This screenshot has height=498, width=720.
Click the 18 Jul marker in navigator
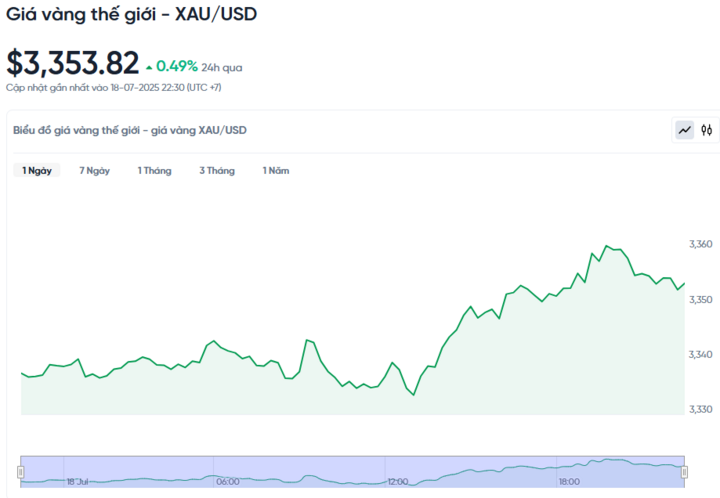(77, 482)
